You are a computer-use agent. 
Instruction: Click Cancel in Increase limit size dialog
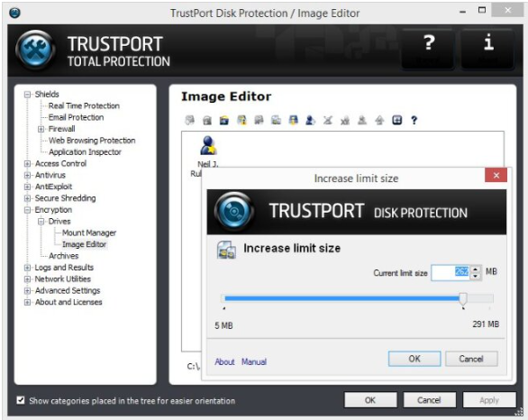471,359
